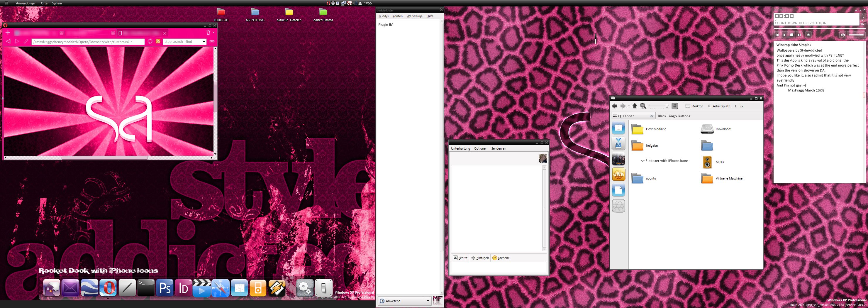Image resolution: width=868 pixels, height=308 pixels.
Task: Click the explorer back arrow
Action: [615, 106]
